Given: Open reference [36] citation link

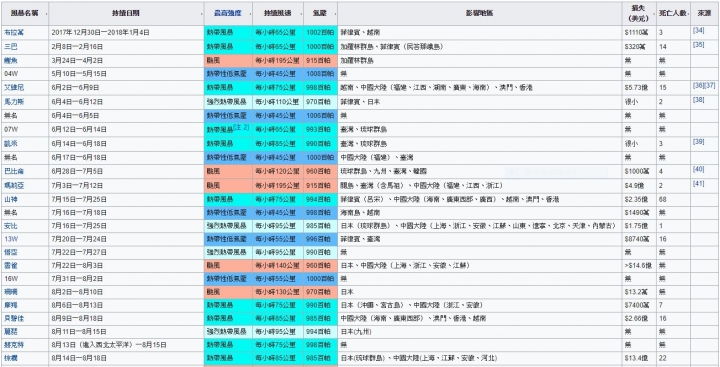Looking at the screenshot, I should click(x=698, y=85).
